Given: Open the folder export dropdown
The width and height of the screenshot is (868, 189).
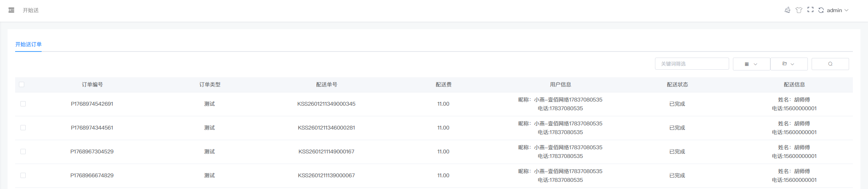Looking at the screenshot, I should 789,64.
